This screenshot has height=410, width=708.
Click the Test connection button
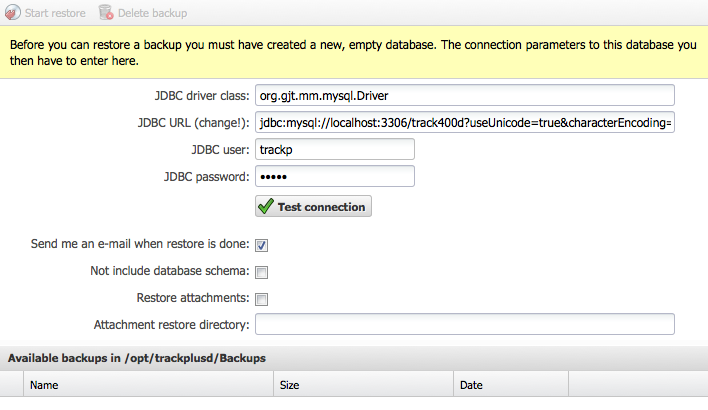coord(314,206)
